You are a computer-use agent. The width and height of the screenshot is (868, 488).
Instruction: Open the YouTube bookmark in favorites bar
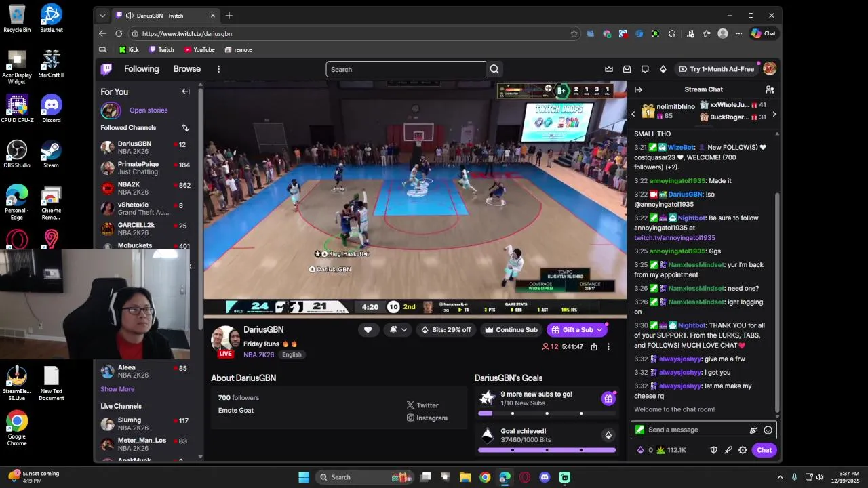(199, 49)
